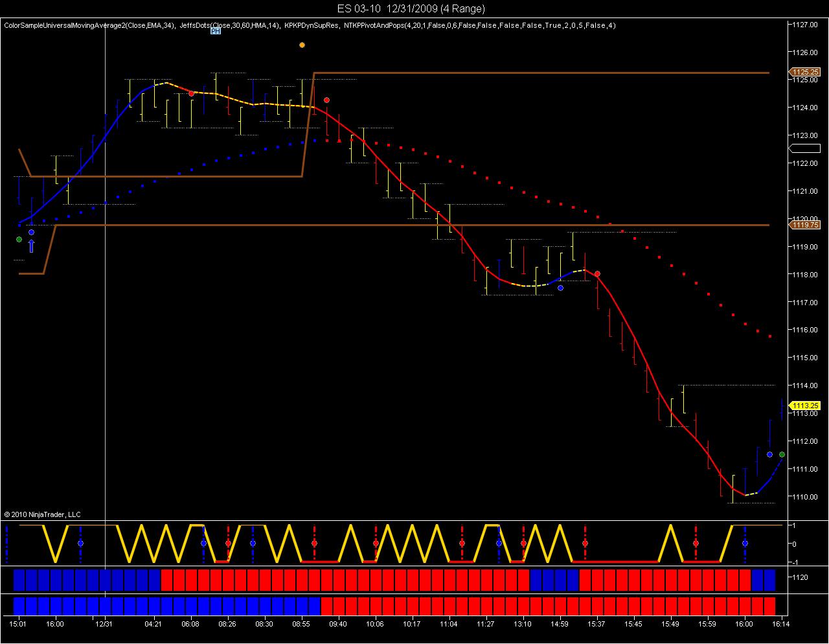Image resolution: width=829 pixels, height=644 pixels.
Task: Click the small PH pivot label
Action: 216,30
